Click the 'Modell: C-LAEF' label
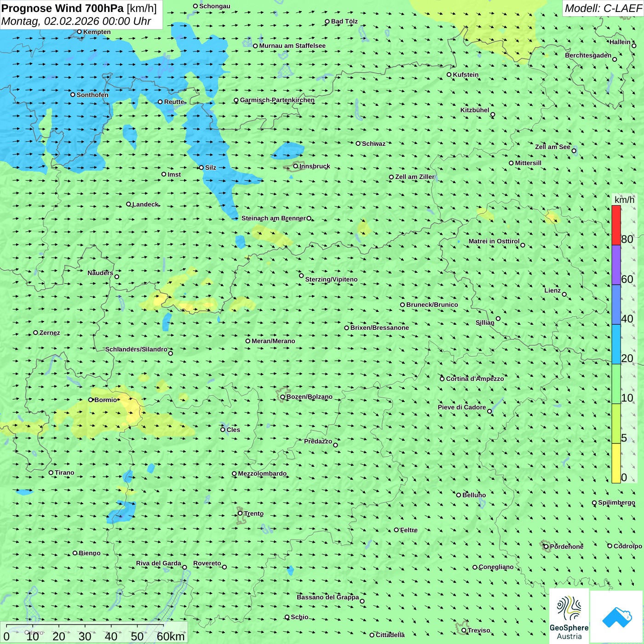This screenshot has width=644, height=644. tap(603, 8)
